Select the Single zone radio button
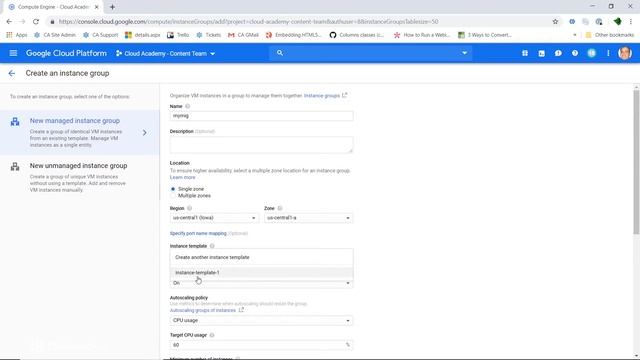This screenshot has width=640, height=360. click(173, 189)
